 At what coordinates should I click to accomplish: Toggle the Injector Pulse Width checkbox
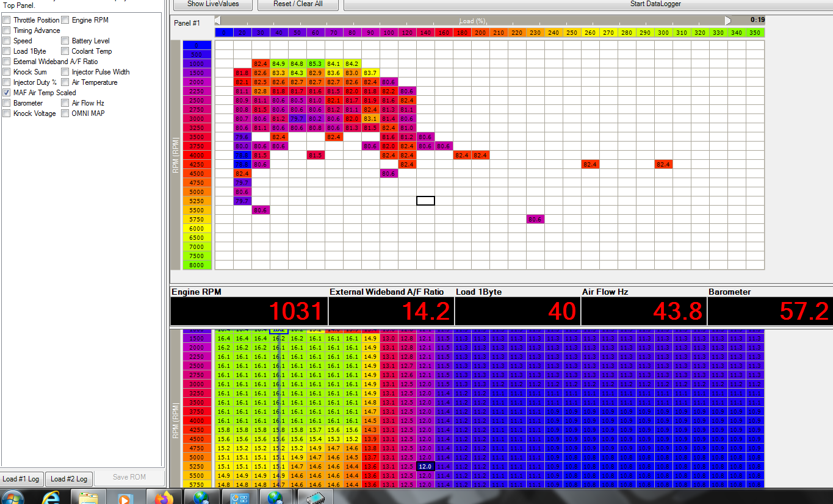[x=65, y=72]
